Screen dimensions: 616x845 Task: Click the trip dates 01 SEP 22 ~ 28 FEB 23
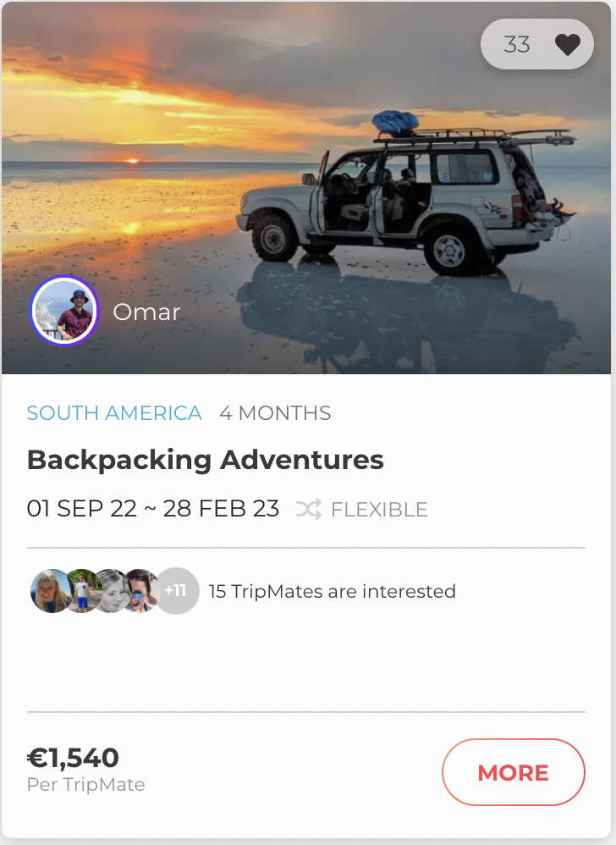153,509
